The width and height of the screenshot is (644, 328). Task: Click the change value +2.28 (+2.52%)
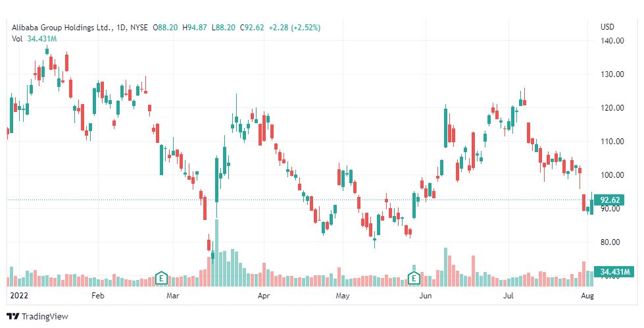295,28
